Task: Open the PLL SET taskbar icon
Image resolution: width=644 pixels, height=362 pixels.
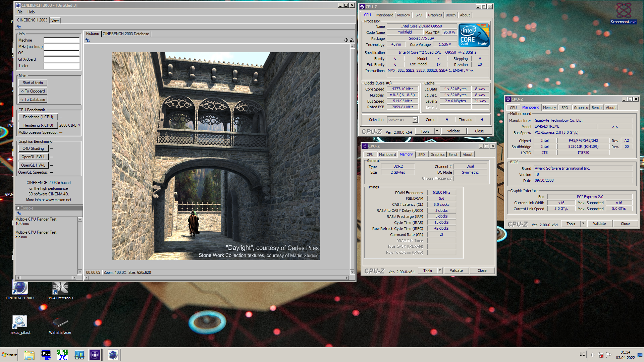Action: [46, 355]
